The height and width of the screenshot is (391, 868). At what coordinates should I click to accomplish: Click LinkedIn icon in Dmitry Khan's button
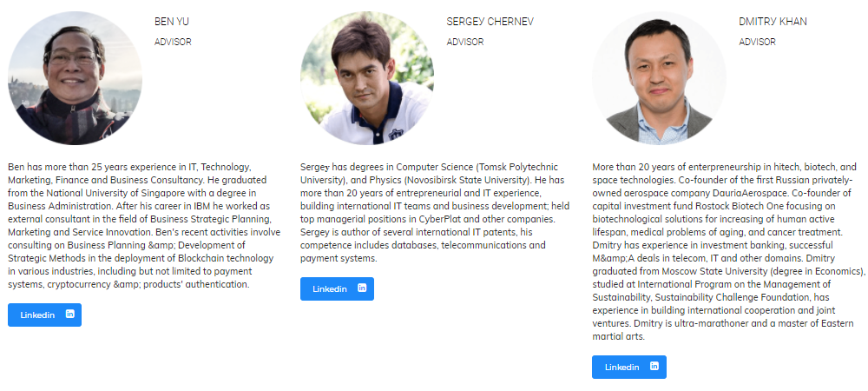654,366
